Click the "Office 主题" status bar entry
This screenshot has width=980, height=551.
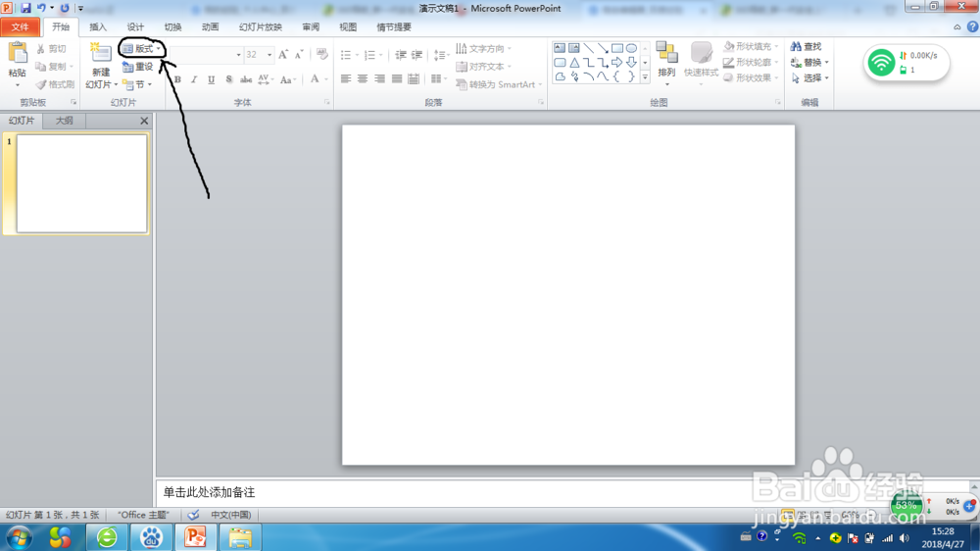pyautogui.click(x=143, y=515)
